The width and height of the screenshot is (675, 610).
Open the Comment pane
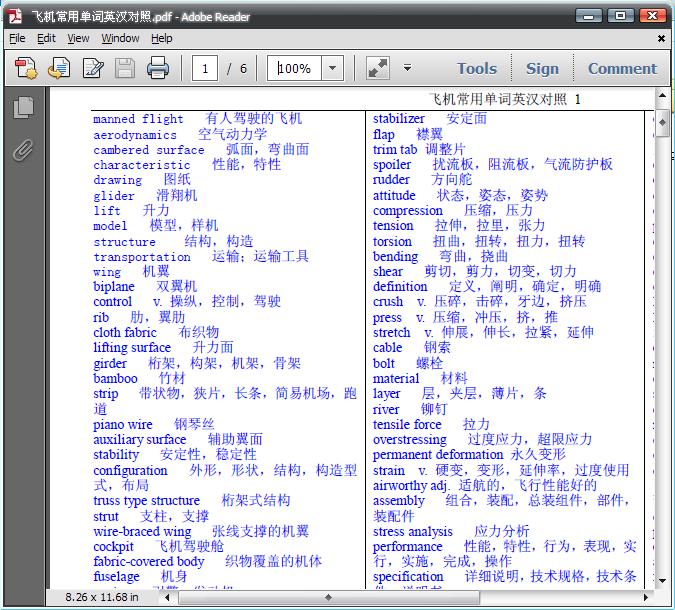[x=622, y=68]
